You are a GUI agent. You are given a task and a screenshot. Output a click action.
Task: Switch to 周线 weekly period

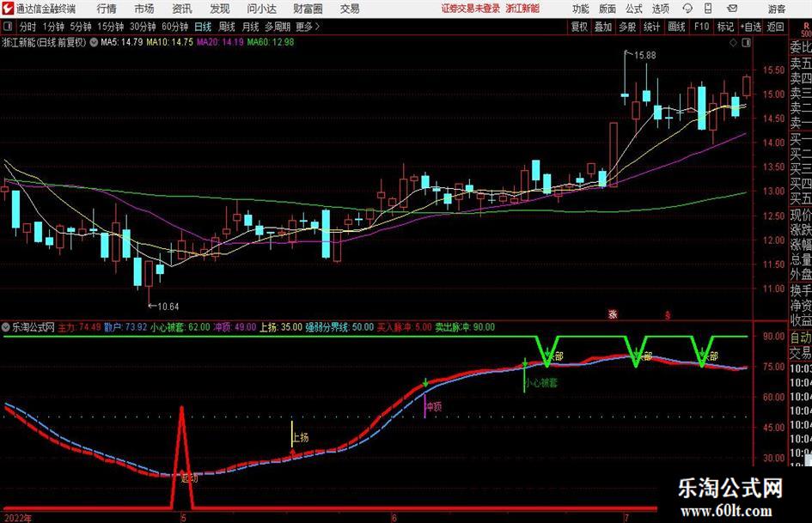pyautogui.click(x=226, y=27)
